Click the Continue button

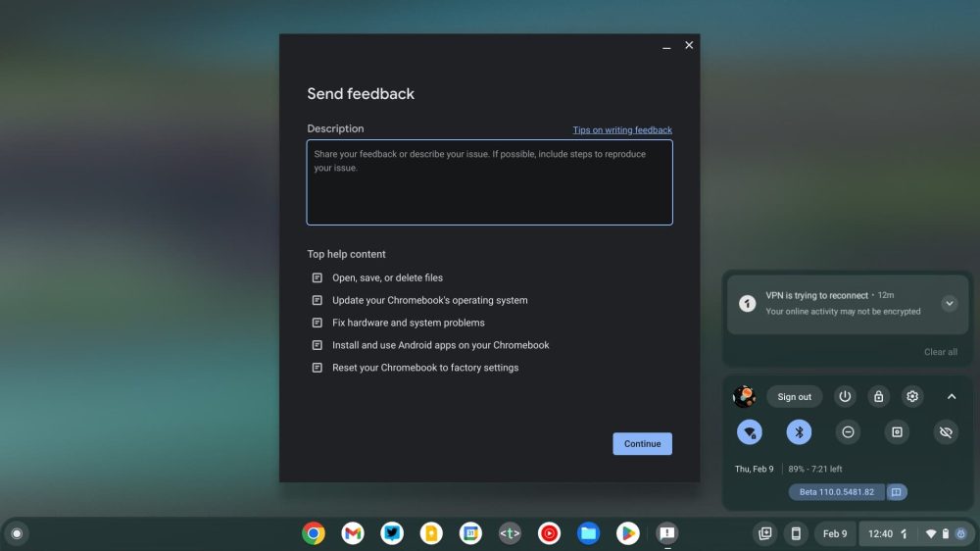point(642,444)
